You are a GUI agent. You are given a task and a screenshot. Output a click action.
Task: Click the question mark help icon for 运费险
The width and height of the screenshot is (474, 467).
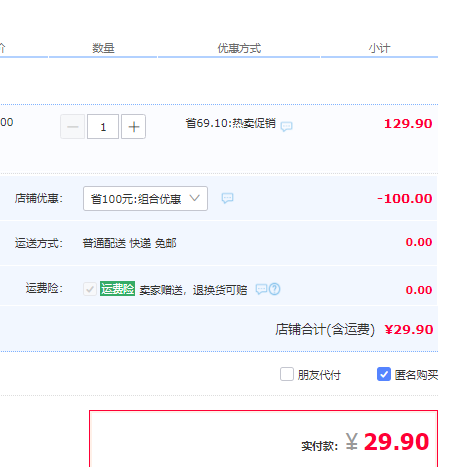[275, 289]
